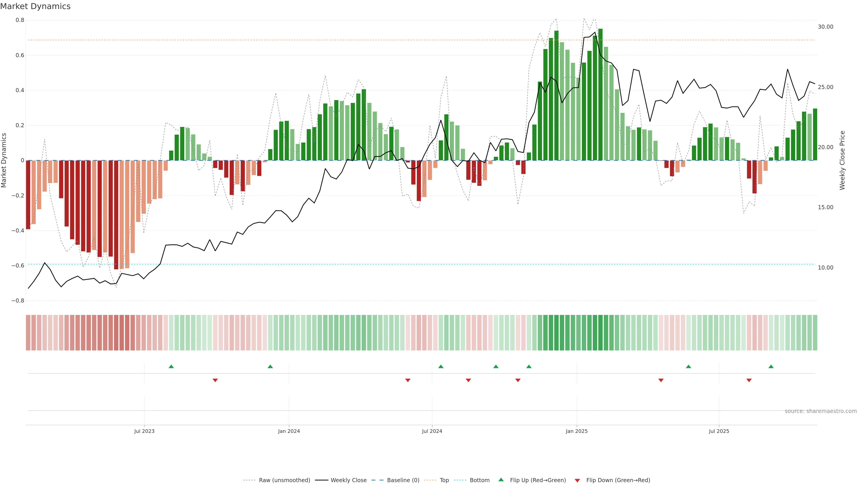Click the last red flip-down marker after Jul 2025
This screenshot has width=868, height=488.
[x=749, y=380]
